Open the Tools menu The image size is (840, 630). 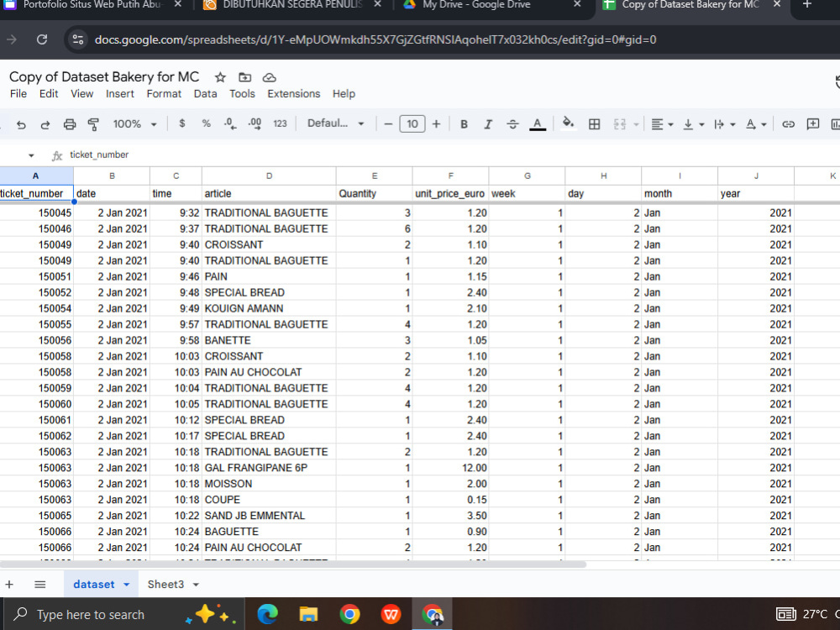point(242,94)
